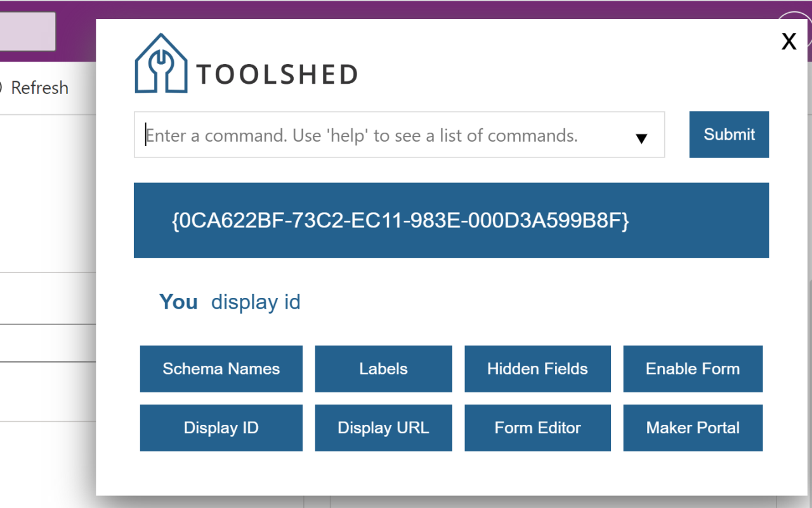This screenshot has height=508, width=812.
Task: Submit the entered Toolshed command
Action: tap(728, 135)
